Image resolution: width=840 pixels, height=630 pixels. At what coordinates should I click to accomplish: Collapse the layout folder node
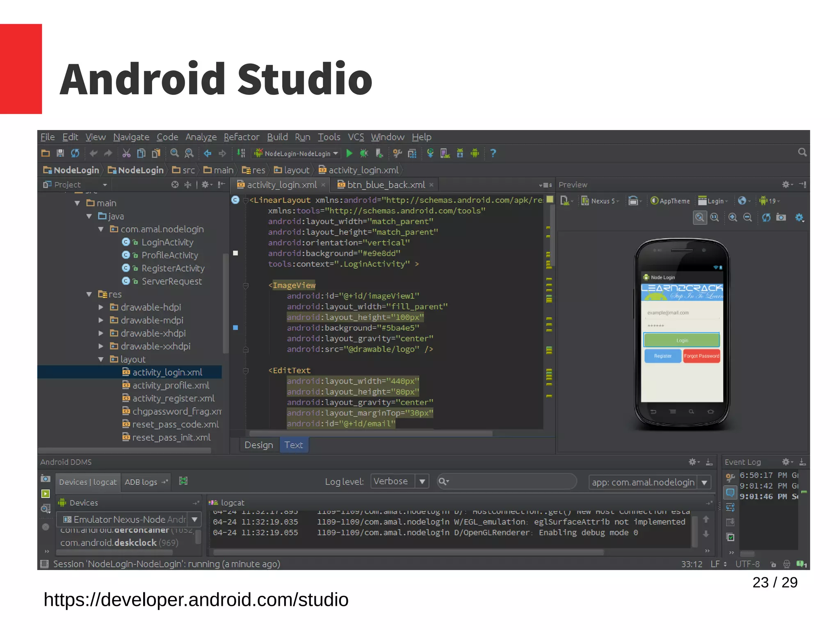pyautogui.click(x=101, y=359)
